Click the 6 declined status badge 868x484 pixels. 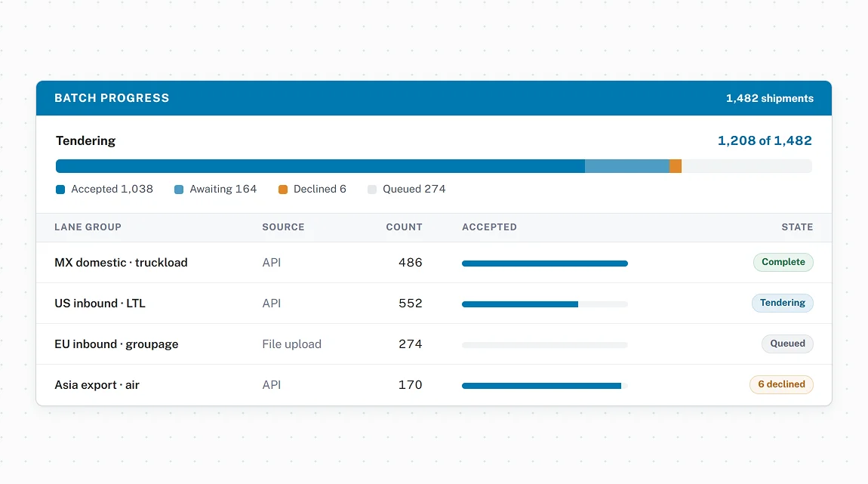pos(781,384)
